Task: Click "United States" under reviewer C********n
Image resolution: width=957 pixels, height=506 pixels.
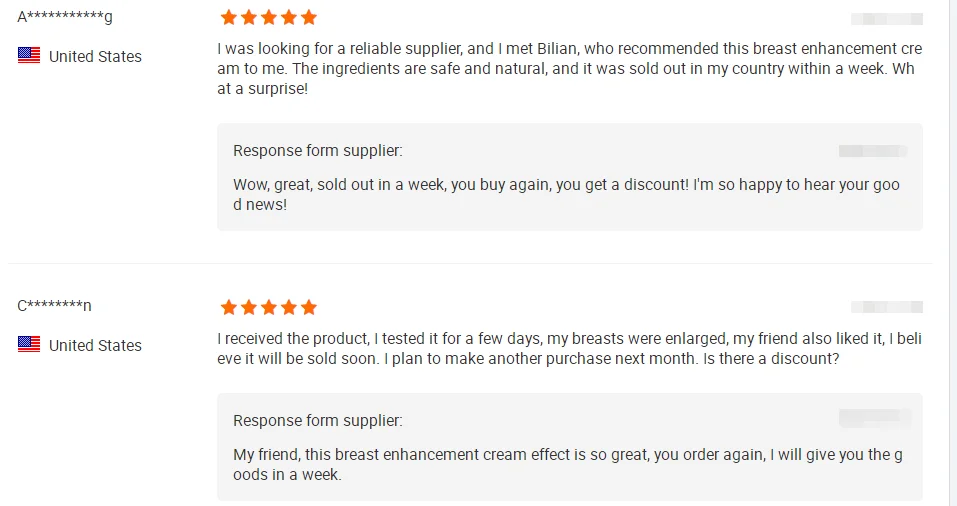Action: point(95,346)
